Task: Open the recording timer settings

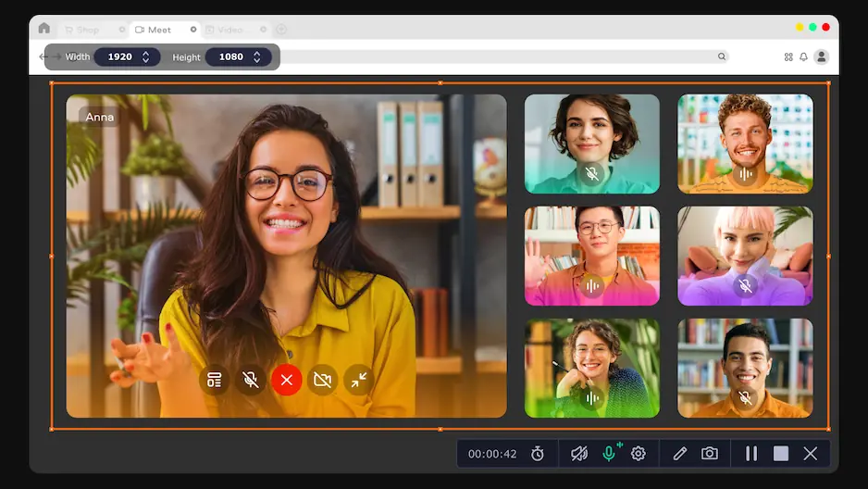Action: (538, 453)
